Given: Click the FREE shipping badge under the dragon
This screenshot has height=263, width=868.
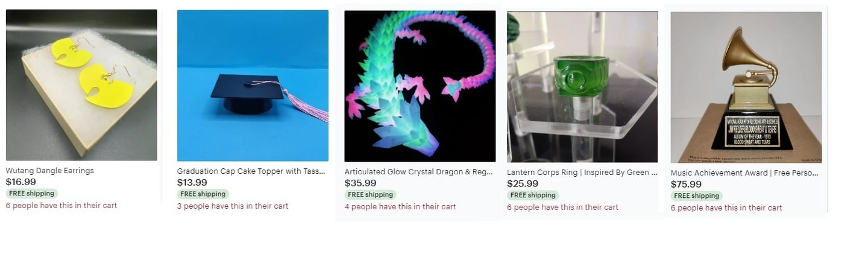Looking at the screenshot, I should click(x=371, y=195).
